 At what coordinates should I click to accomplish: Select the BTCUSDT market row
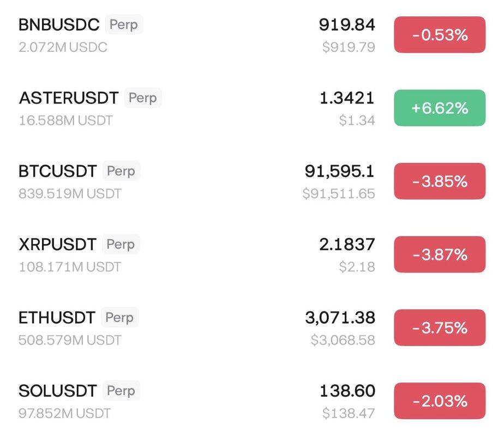point(57,171)
